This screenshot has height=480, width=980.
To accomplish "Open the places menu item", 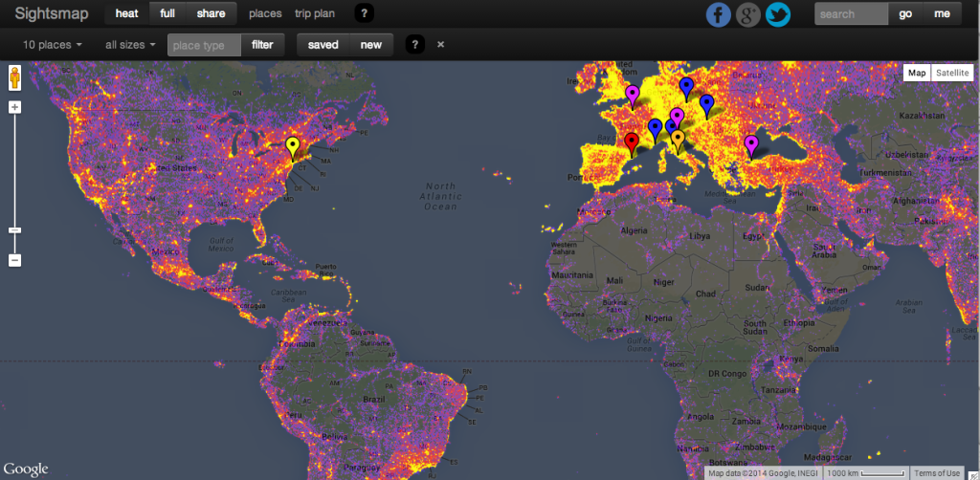I will coord(265,13).
